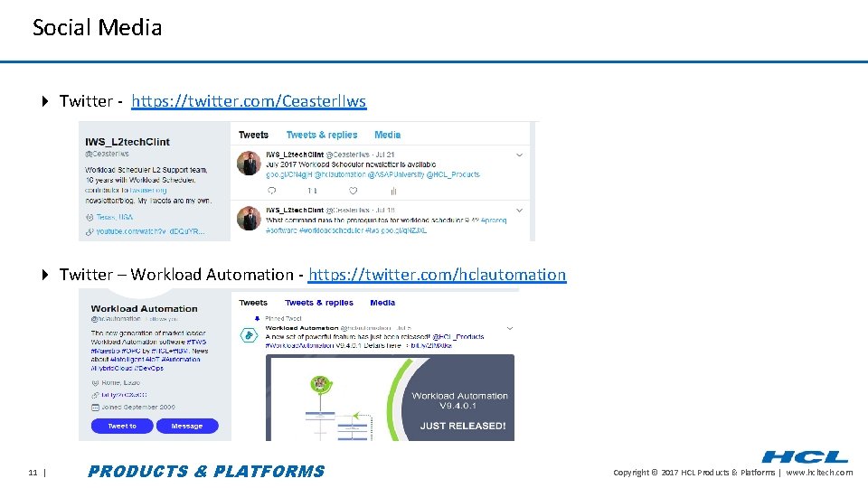This screenshot has height=488, width=868.
Task: Click www.hcltech.com footer text
Action: [x=819, y=472]
